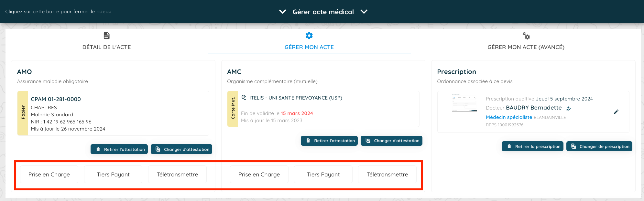This screenshot has width=644, height=201.
Task: Switch to the DÉTAIL DE L'ACTE tab
Action: [x=106, y=47]
